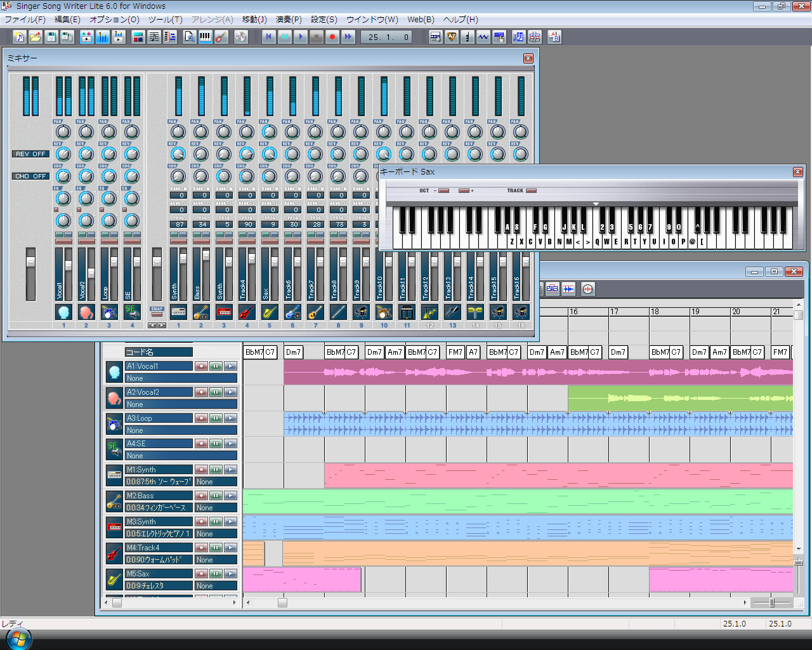Solo the M5:Sax track
Viewport: 812px width, 650px height.
coord(230,574)
